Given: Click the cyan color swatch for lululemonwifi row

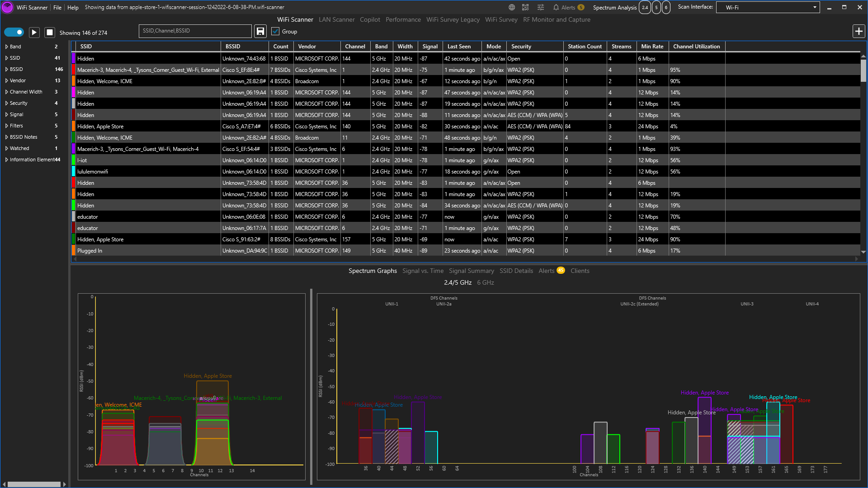Looking at the screenshot, I should tap(73, 172).
